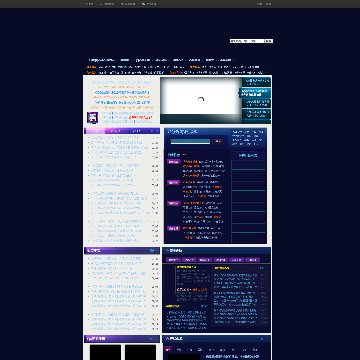360x360 pixels.
Task: Open the first purple tab in the middle-right panel
Action: (173, 260)
